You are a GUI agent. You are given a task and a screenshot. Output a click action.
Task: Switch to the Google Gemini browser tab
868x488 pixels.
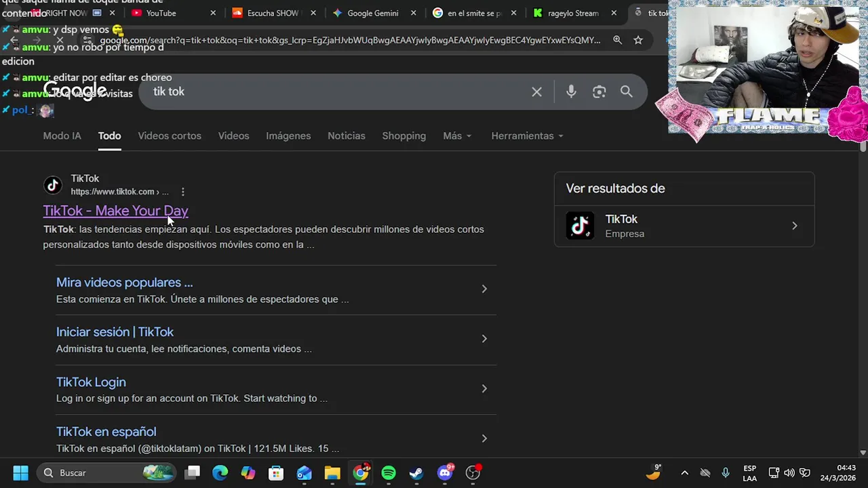(x=373, y=13)
